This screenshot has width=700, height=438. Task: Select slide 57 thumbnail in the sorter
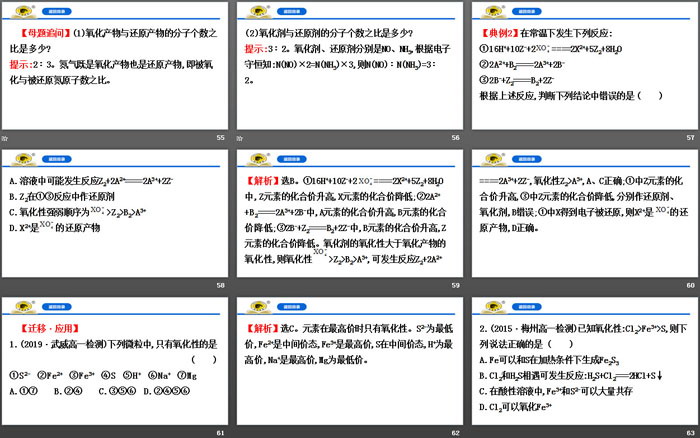585,66
